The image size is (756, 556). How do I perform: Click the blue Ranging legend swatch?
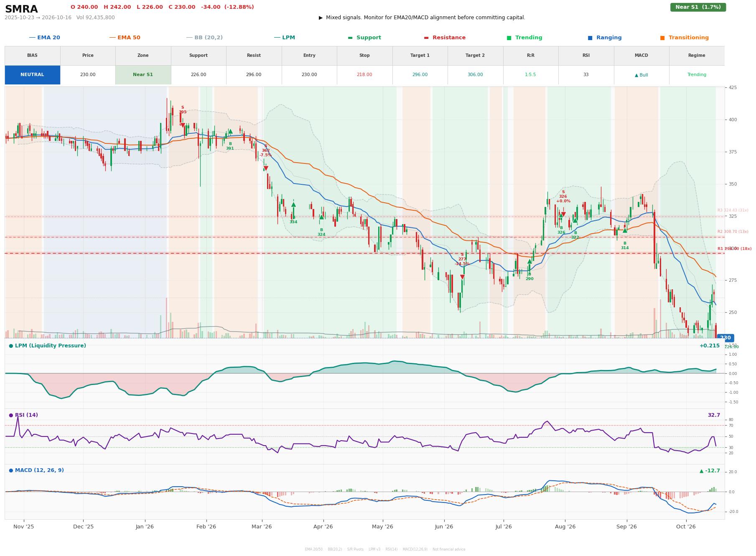pos(590,38)
